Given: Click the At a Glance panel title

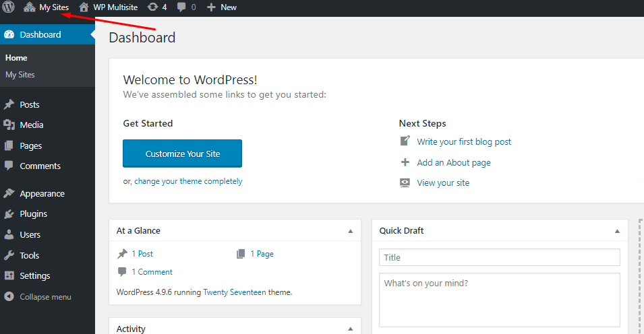Looking at the screenshot, I should click(x=138, y=230).
